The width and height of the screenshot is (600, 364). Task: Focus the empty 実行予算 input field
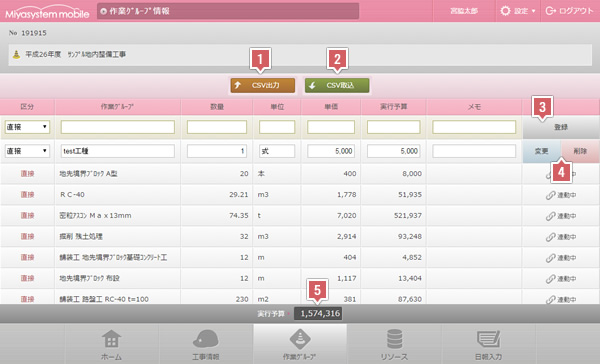[393, 127]
